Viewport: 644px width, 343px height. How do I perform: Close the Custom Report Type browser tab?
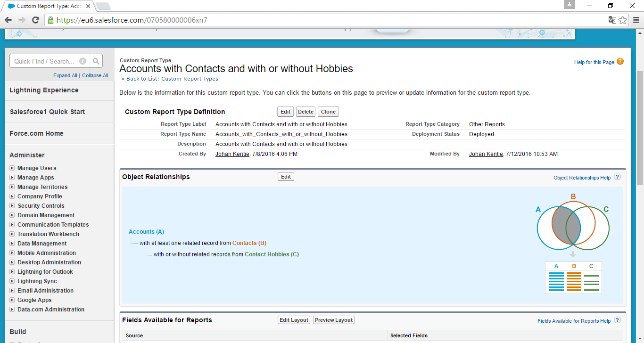88,6
